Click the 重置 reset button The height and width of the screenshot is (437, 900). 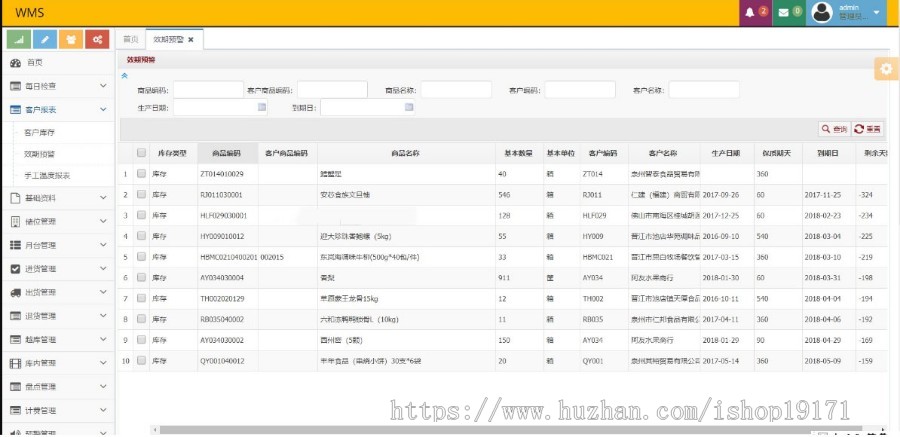867,129
